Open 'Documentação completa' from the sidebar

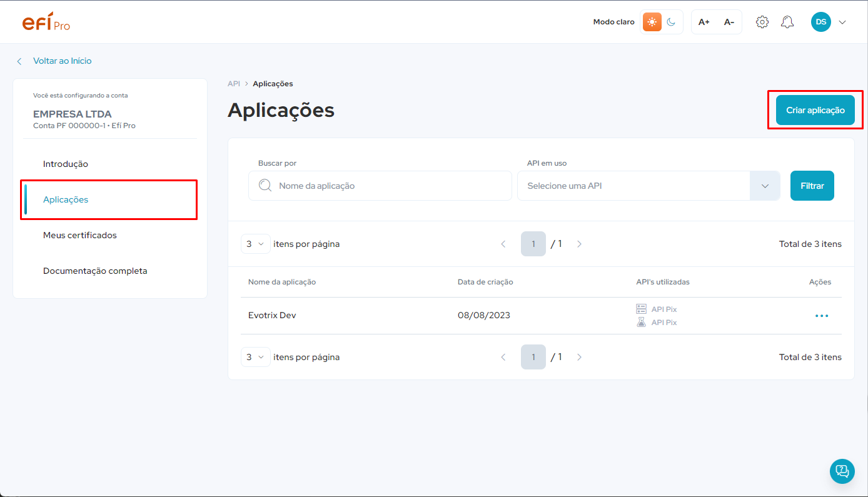pos(95,270)
